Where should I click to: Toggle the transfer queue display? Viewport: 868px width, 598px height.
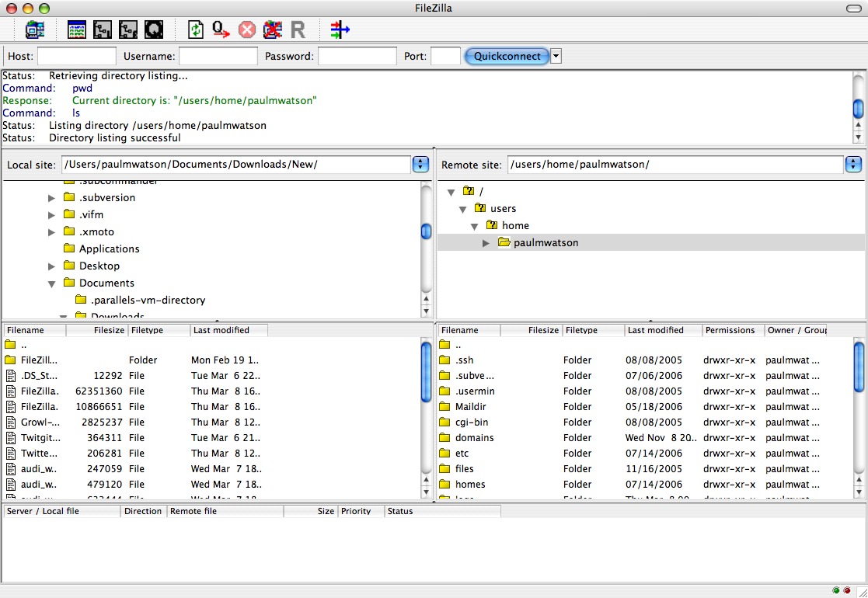(154, 30)
